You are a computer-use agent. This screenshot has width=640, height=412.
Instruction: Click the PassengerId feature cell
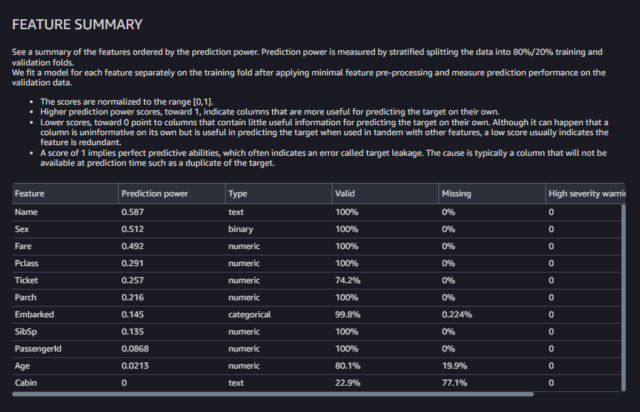pyautogui.click(x=65, y=349)
